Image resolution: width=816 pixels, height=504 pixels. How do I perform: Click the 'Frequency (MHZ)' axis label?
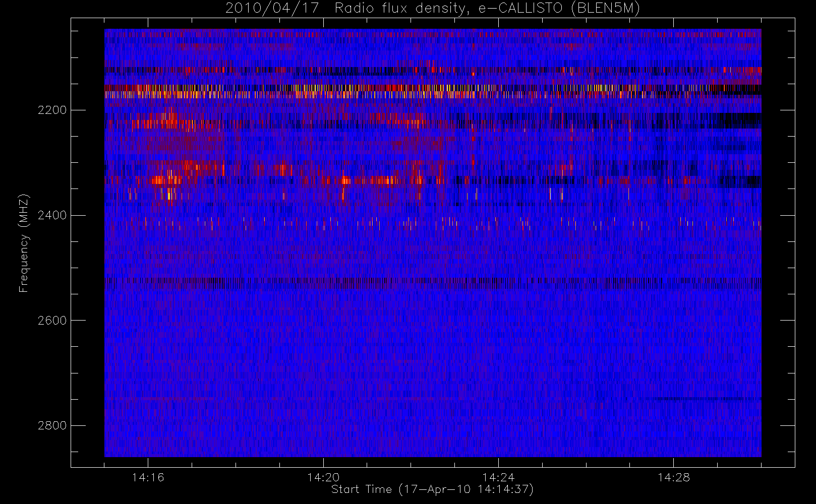[x=23, y=243]
